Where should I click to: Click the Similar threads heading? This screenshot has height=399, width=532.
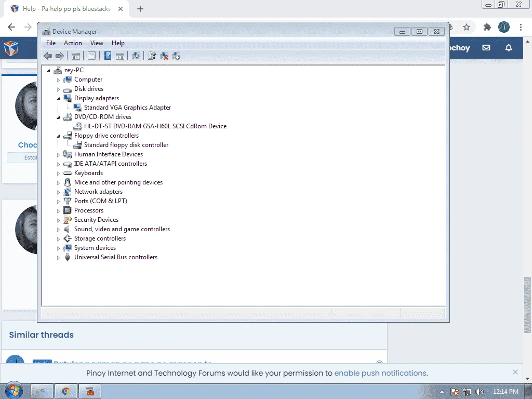click(x=42, y=335)
